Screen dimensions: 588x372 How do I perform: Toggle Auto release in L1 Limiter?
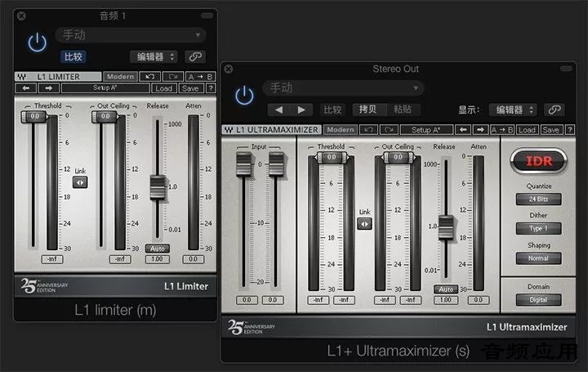pyautogui.click(x=158, y=249)
